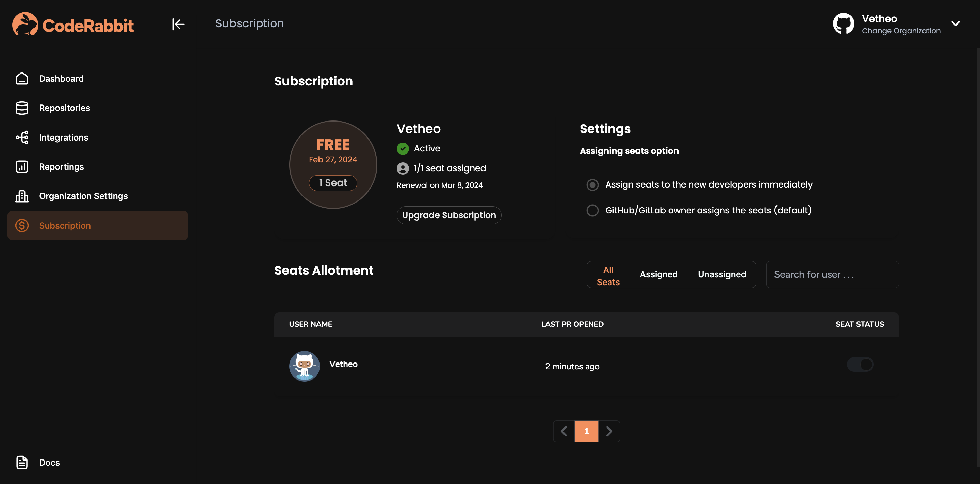Viewport: 980px width, 484px height.
Task: Click the Organization Settings sidebar icon
Action: [22, 196]
